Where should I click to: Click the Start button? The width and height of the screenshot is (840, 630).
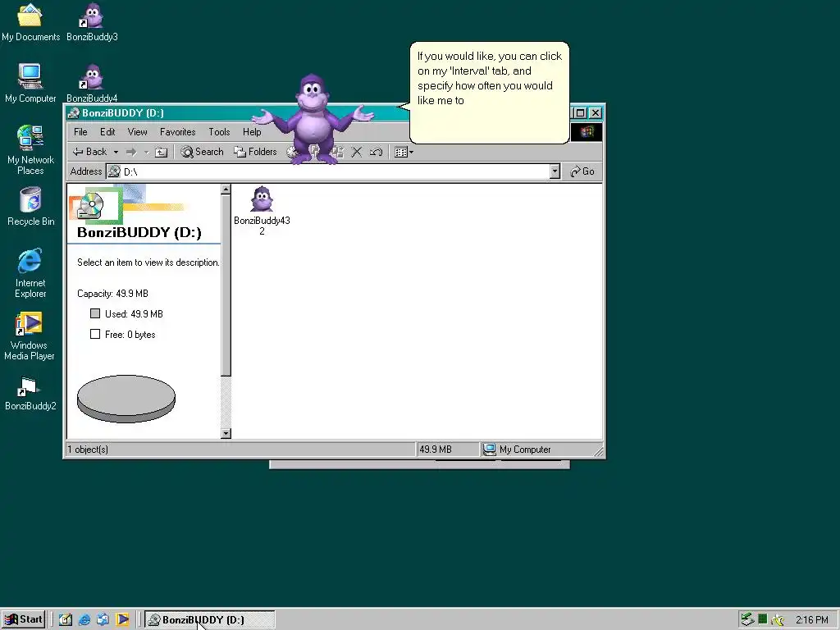pos(24,620)
